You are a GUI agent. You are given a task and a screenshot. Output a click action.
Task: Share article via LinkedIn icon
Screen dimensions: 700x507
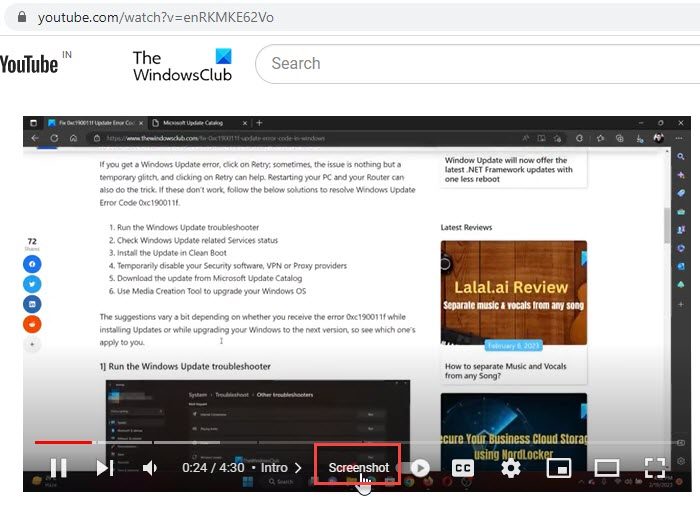point(32,304)
